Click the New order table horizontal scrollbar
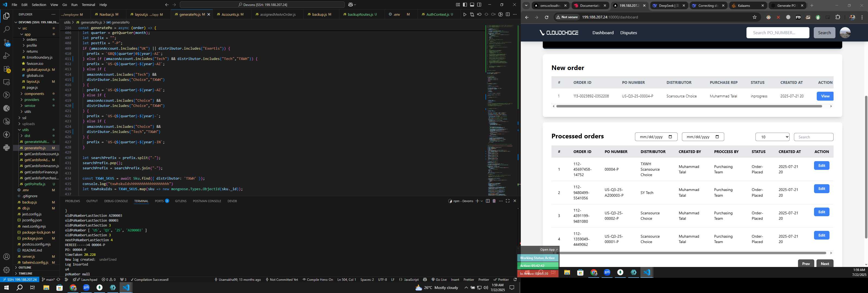The height and width of the screenshot is (293, 868). pos(689,106)
